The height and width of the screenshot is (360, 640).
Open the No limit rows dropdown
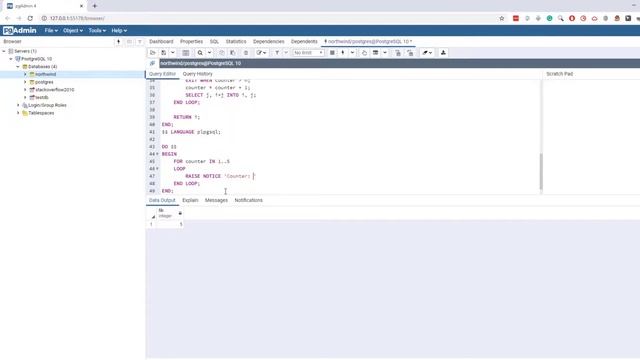point(308,53)
